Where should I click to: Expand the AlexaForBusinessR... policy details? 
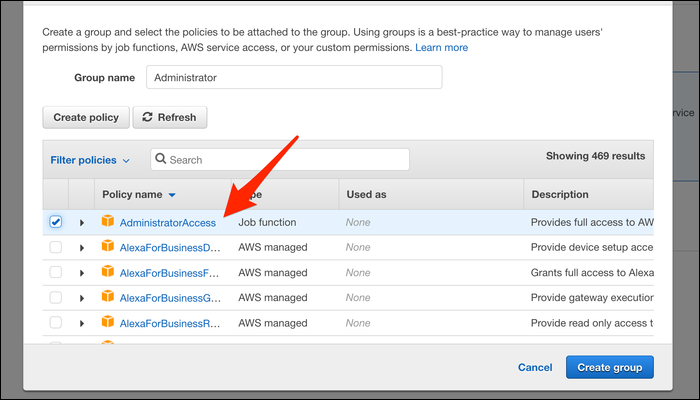click(x=82, y=323)
